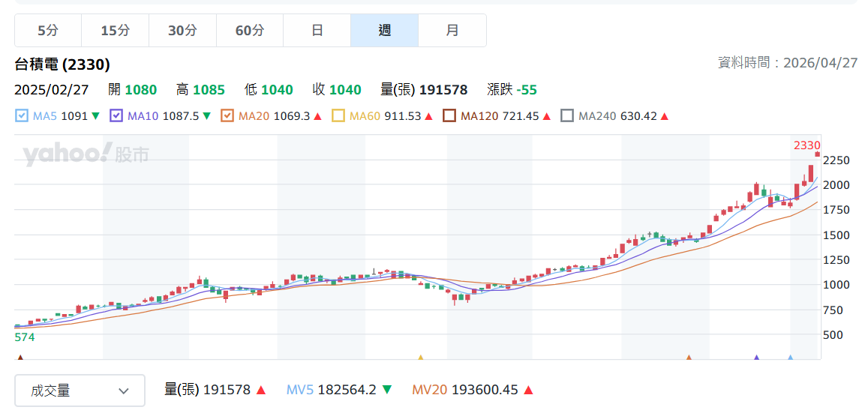Enable the MA120 moving average checkbox

coord(449,116)
